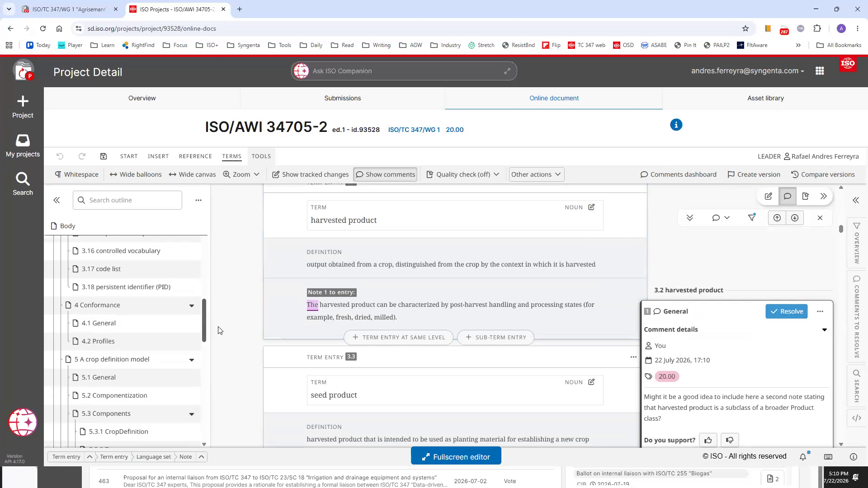Edit the seed product term
This screenshot has height=488, width=868.
pyautogui.click(x=591, y=382)
